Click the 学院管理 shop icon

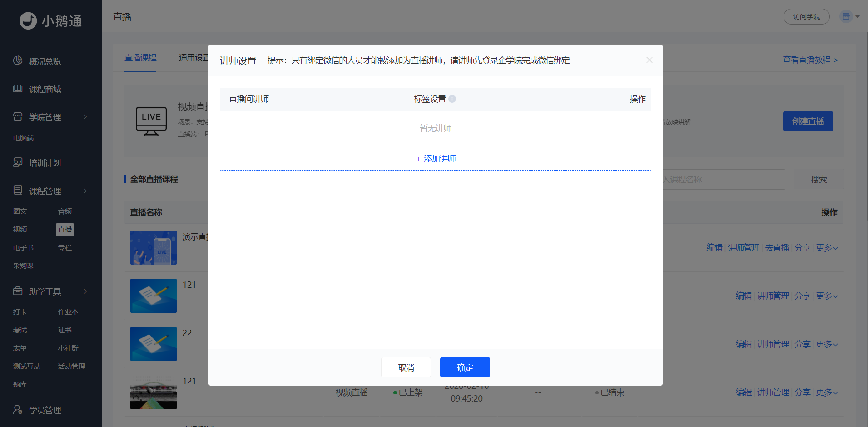tap(18, 116)
